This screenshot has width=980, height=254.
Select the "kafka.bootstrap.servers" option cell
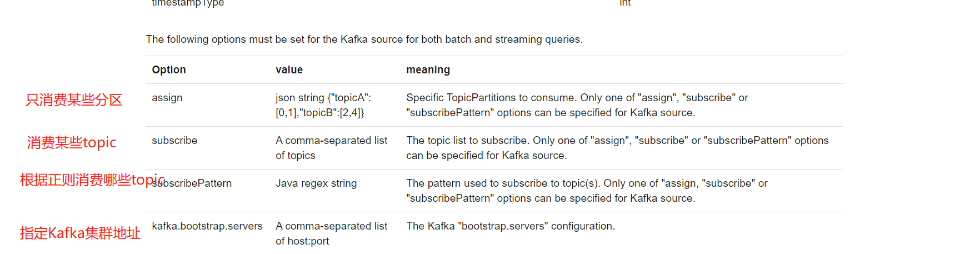coord(207,226)
